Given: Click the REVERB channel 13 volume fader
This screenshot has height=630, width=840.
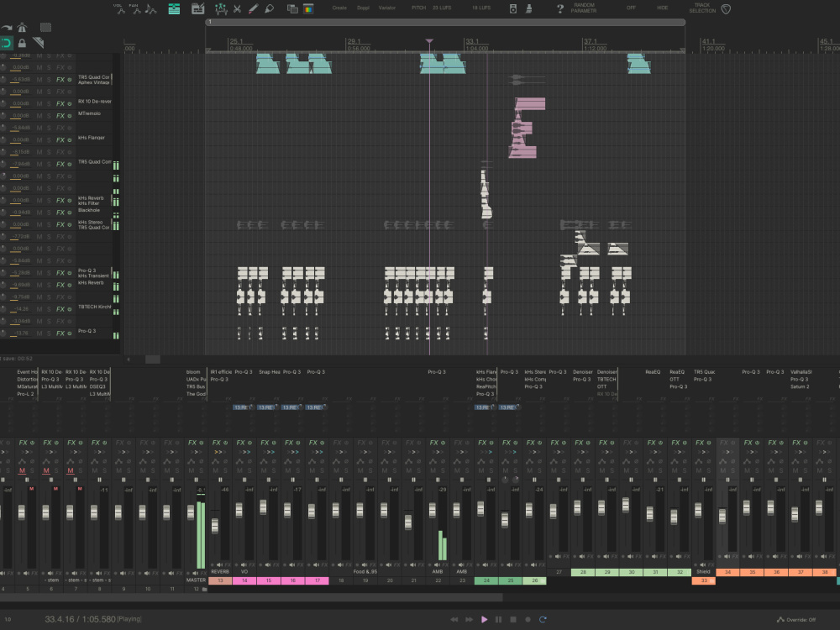Looking at the screenshot, I should click(x=215, y=526).
